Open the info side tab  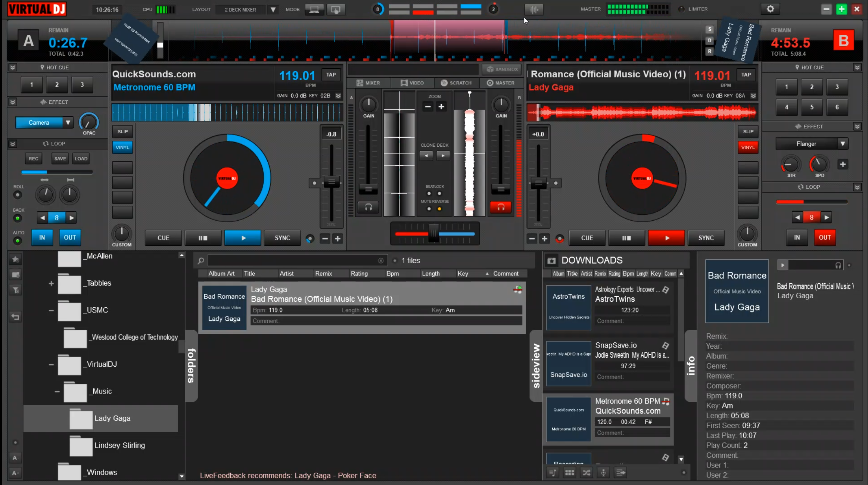point(691,366)
